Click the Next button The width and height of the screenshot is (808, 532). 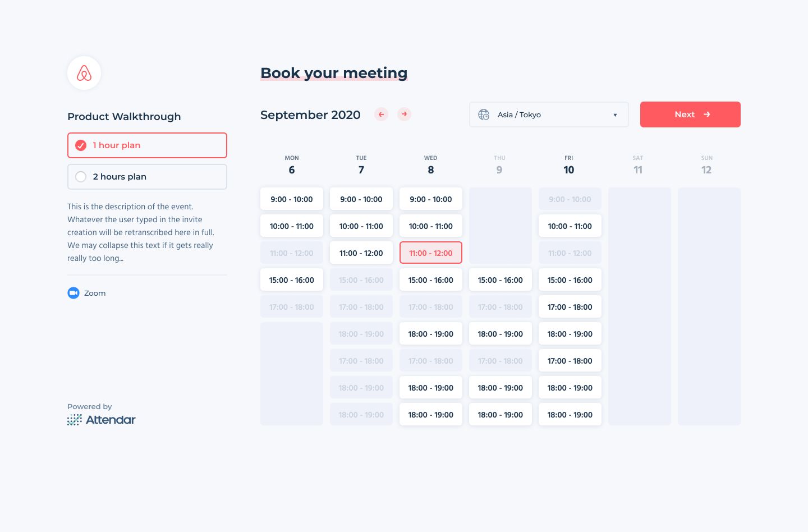690,114
